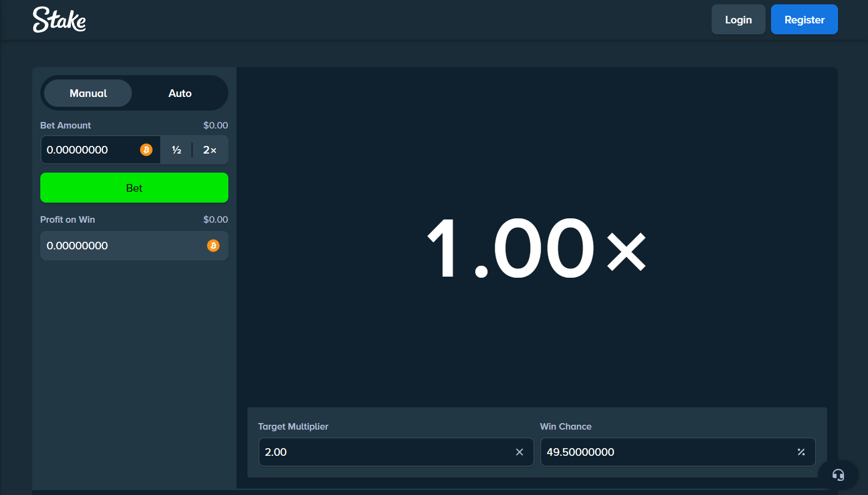Screen dimensions: 868x495
Task: Open the Login page
Action: coord(738,20)
